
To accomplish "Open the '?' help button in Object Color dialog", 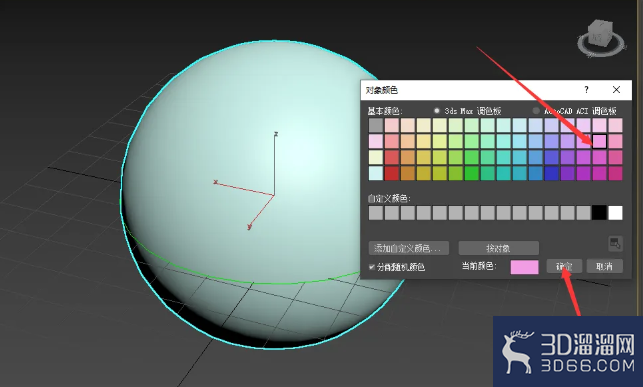I will pyautogui.click(x=586, y=90).
